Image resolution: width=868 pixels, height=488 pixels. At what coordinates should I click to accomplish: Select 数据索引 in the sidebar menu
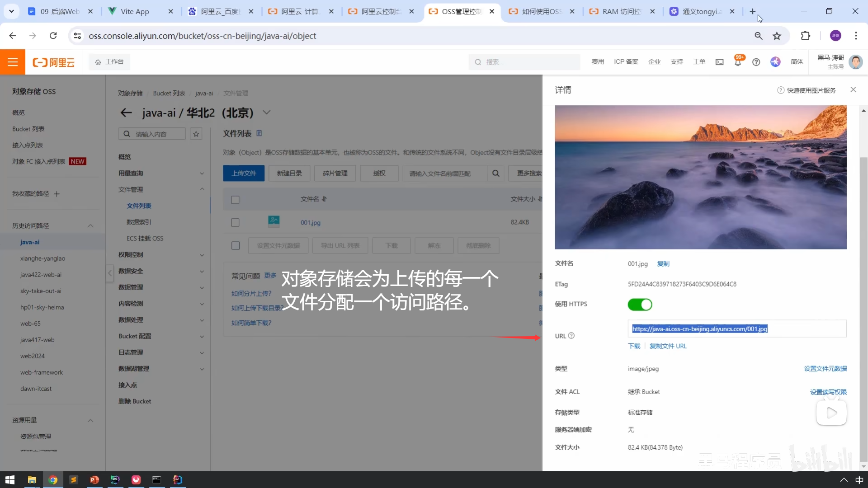pos(139,222)
